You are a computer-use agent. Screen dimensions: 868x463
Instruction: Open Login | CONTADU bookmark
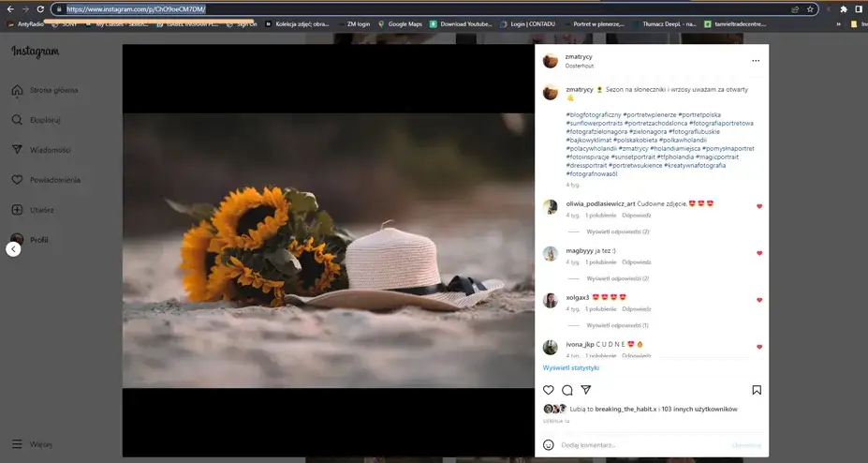coord(527,24)
